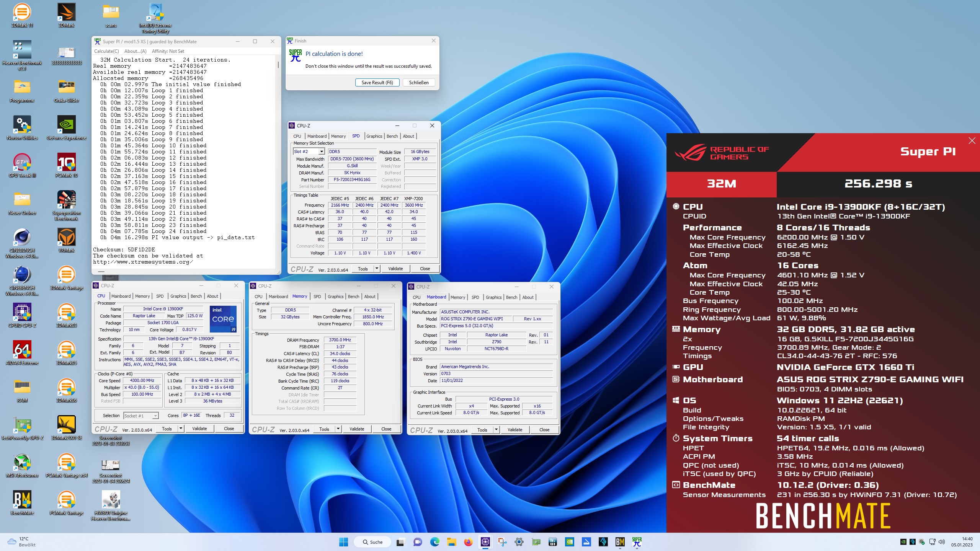Click Validate in SPD CPU-Z window

coord(395,269)
